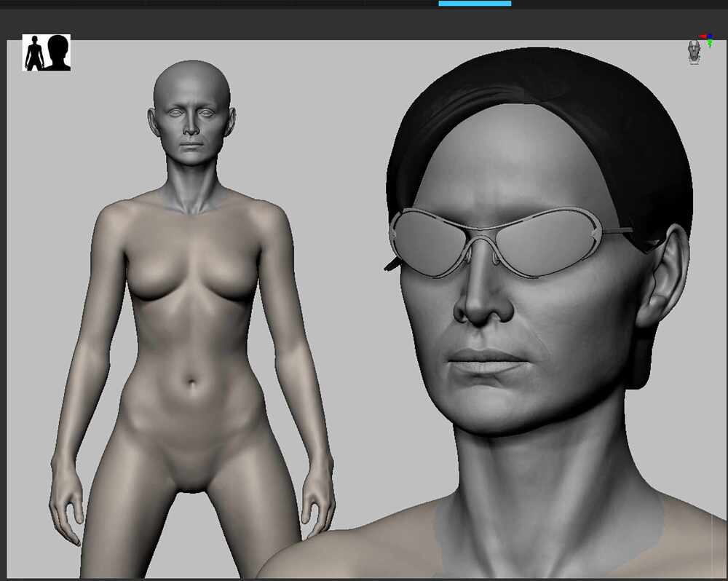Click the blue axis arm of the orientation gizmo
Screen dimensions: 728x581
point(711,36)
